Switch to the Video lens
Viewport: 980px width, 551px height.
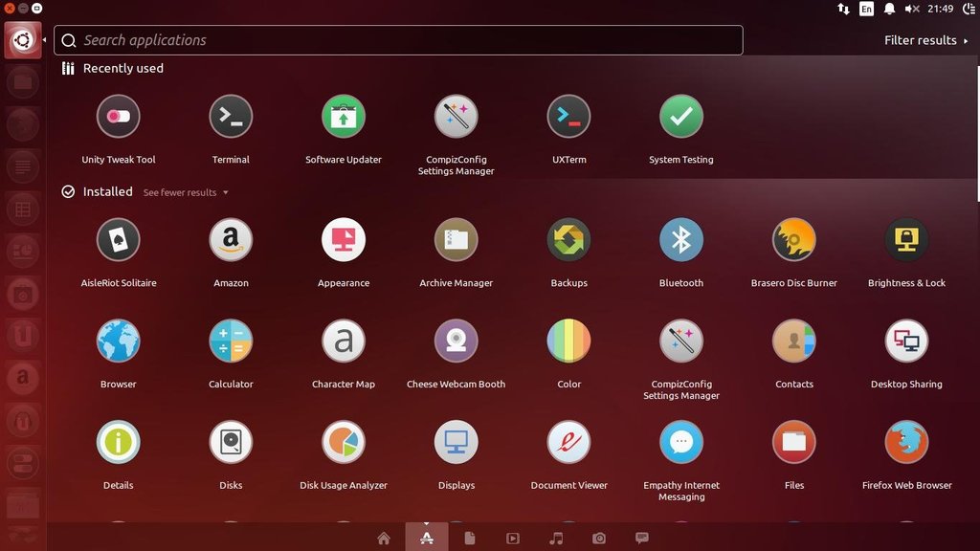pyautogui.click(x=513, y=538)
